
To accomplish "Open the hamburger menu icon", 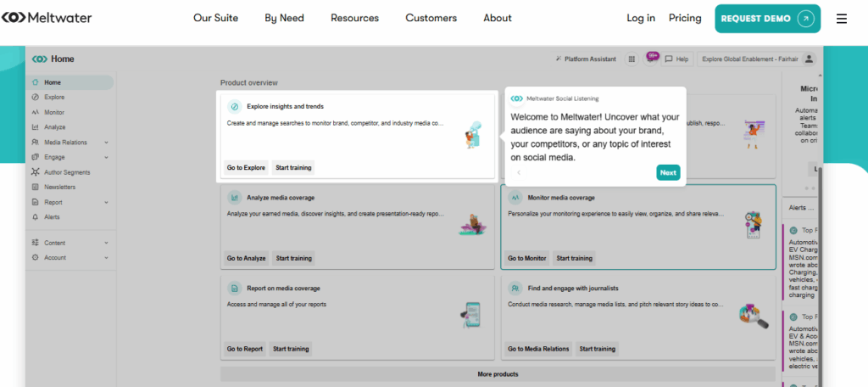I will pyautogui.click(x=842, y=19).
